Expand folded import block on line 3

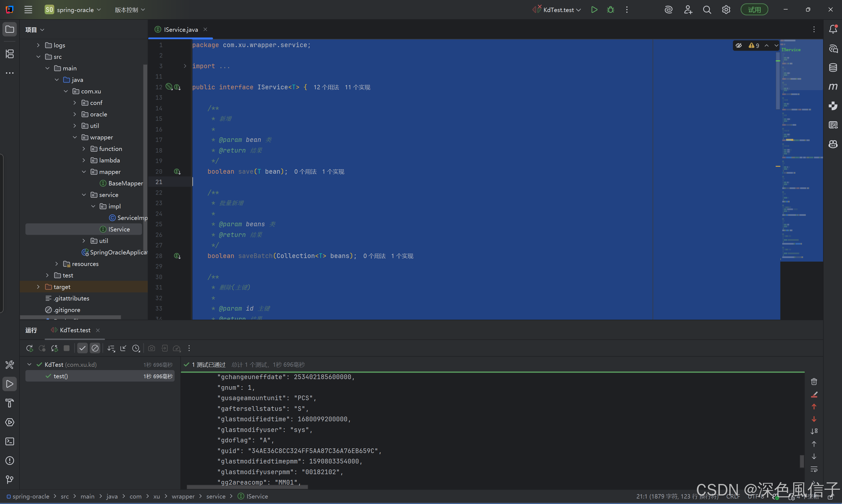(185, 66)
